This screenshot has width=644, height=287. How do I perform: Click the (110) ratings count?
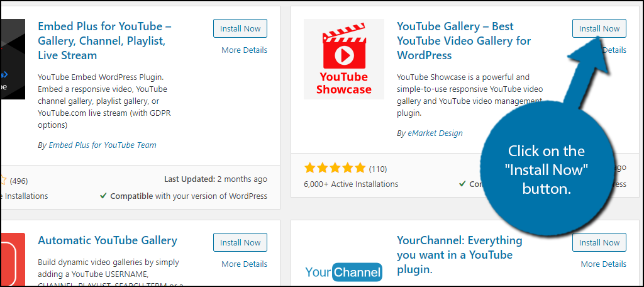click(378, 169)
